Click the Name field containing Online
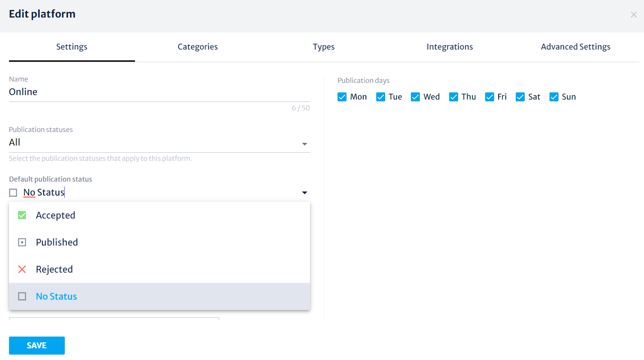The image size is (644, 360). 159,92
